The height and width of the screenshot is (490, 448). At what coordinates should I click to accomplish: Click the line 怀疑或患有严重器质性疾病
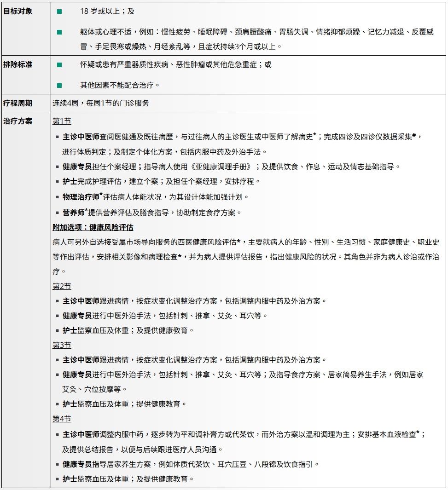pyautogui.click(x=176, y=65)
